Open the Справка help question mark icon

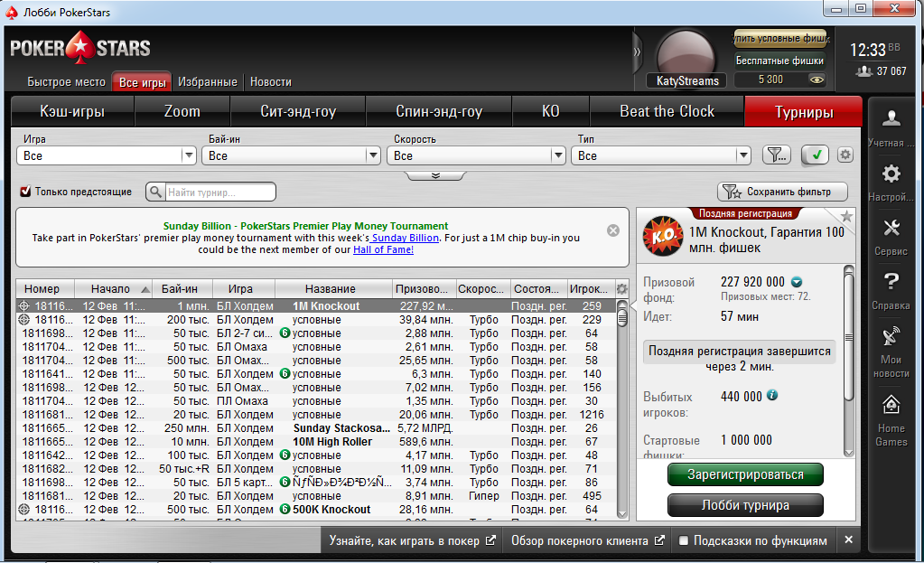pos(891,282)
